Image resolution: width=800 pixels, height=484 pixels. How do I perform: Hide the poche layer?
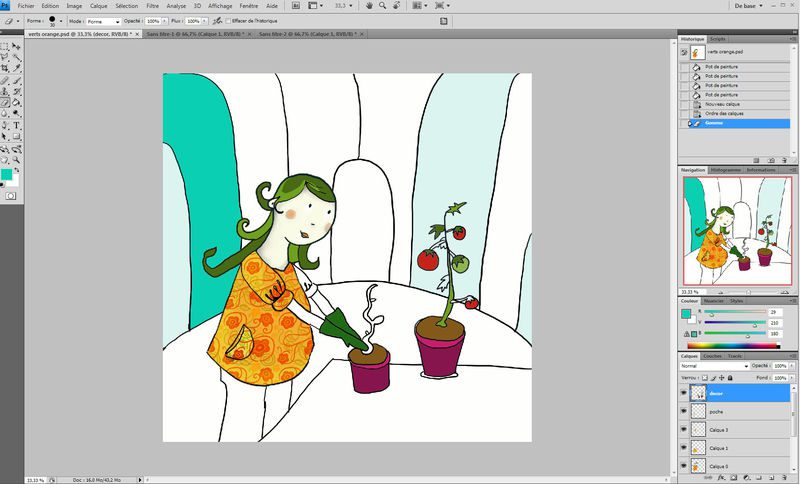[684, 411]
